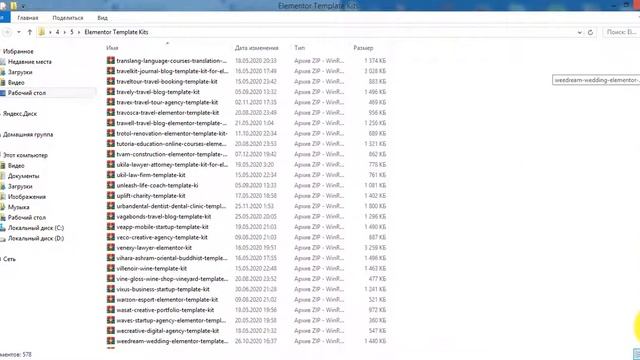Screen dimensions: 640x360
Task: Open Яндекс.Диск in navigation pane
Action: coord(20,114)
